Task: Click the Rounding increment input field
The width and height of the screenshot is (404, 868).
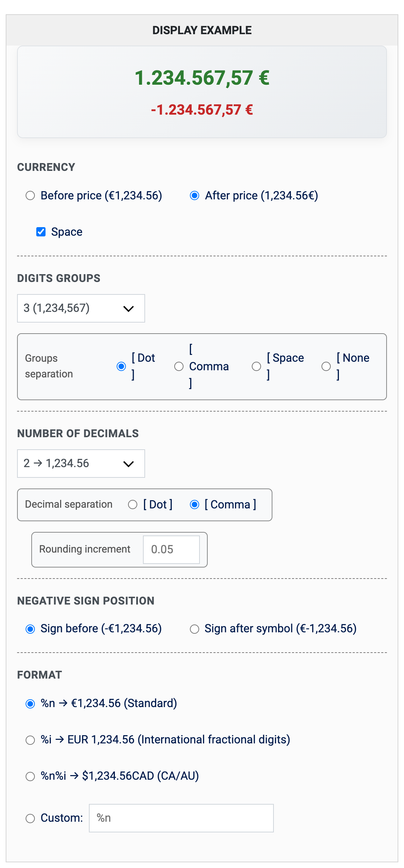Action: click(171, 550)
